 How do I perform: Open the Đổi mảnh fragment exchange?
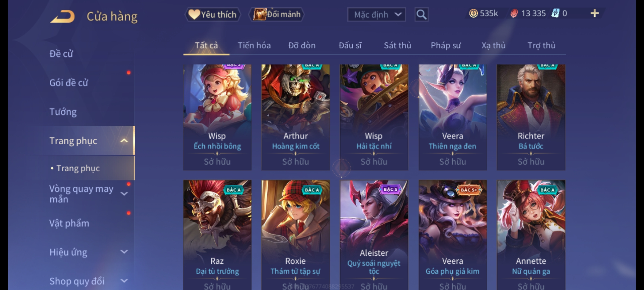[x=277, y=14]
